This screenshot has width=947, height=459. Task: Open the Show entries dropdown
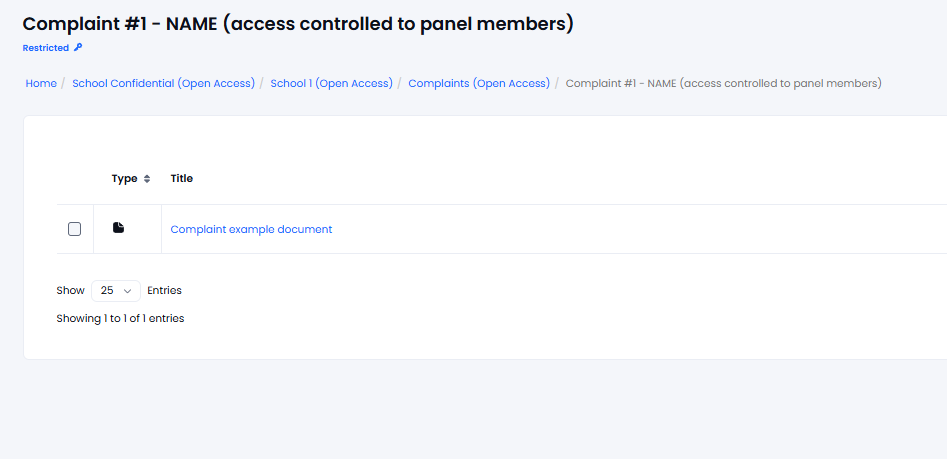(116, 290)
